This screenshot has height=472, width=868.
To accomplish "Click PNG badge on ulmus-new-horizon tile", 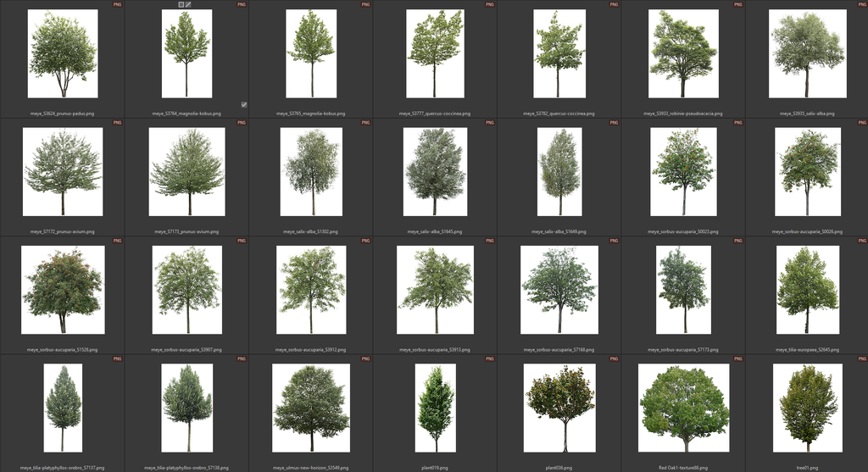I will point(365,359).
